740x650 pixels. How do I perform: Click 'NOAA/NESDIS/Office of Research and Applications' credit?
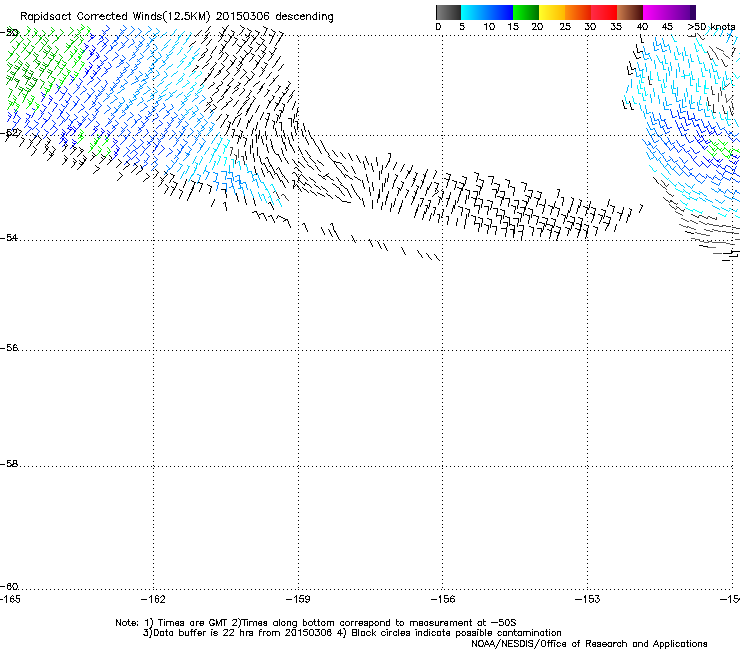pos(589,644)
